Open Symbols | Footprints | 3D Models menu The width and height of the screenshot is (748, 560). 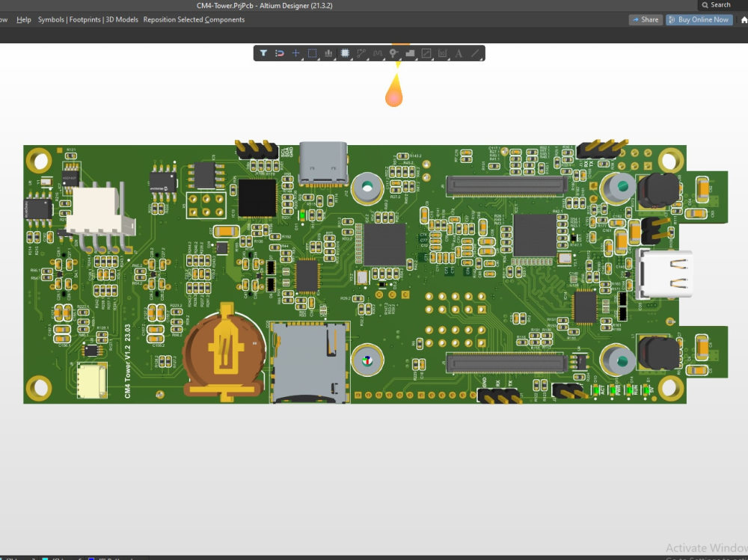point(88,19)
